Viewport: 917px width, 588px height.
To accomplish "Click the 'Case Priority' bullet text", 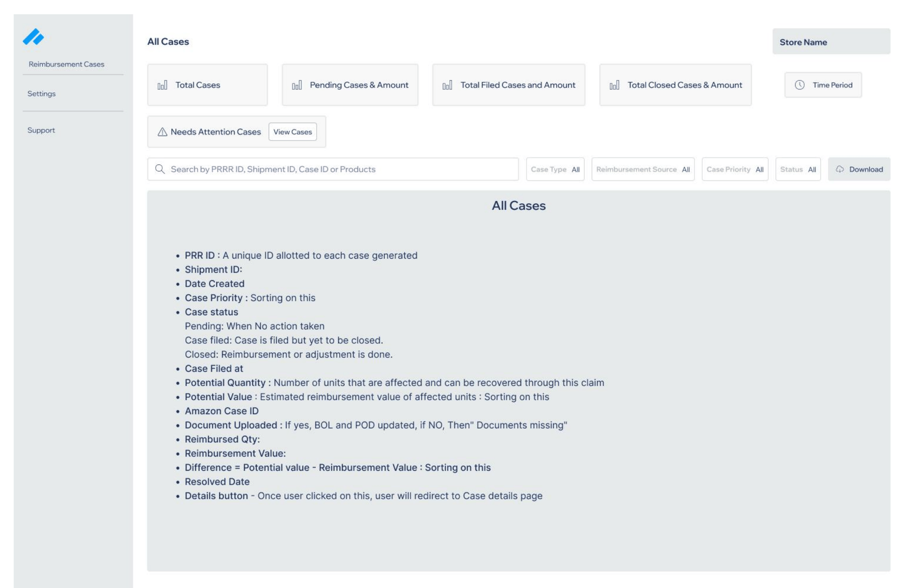I will 250,298.
